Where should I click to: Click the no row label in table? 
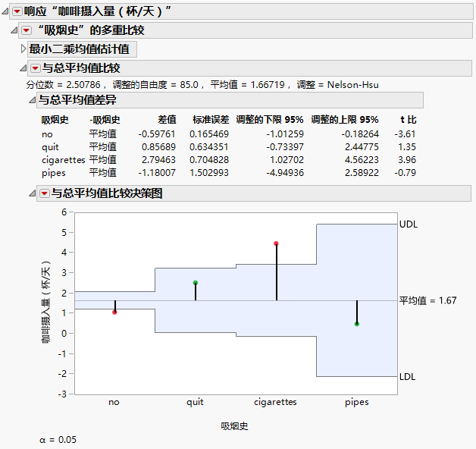pos(47,134)
